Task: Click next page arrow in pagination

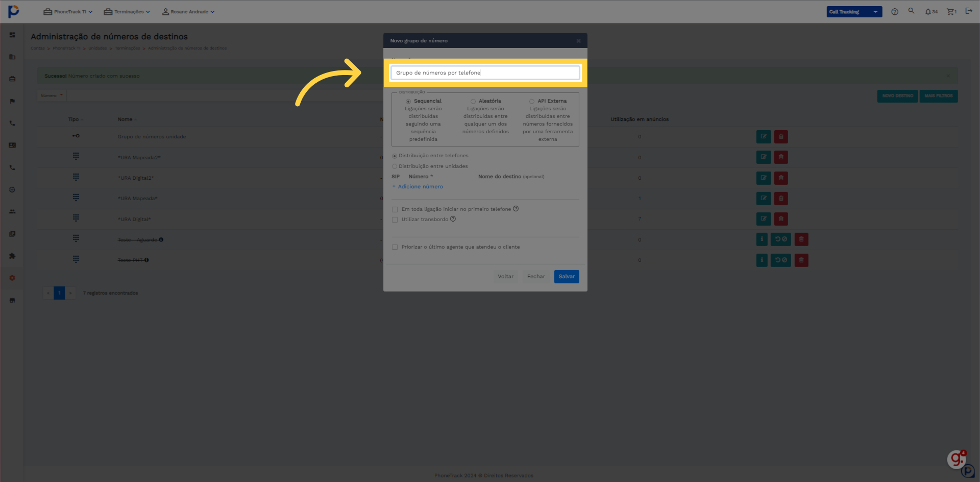Action: pyautogui.click(x=70, y=293)
